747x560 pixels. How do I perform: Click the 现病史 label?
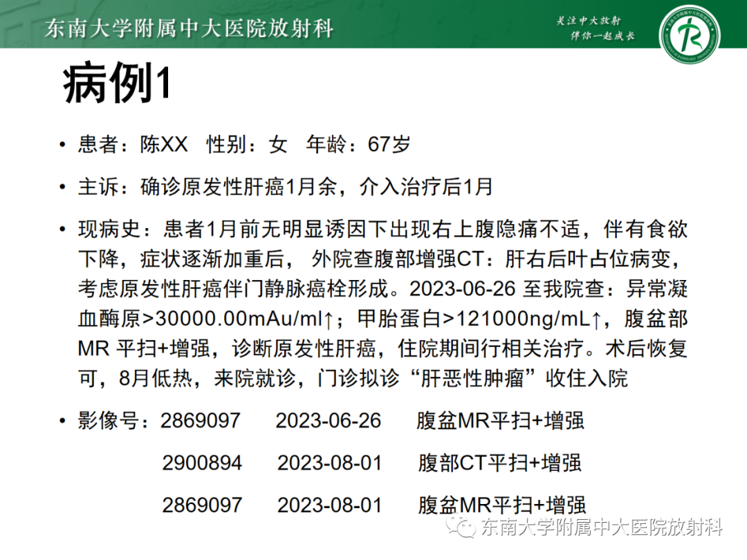click(109, 229)
